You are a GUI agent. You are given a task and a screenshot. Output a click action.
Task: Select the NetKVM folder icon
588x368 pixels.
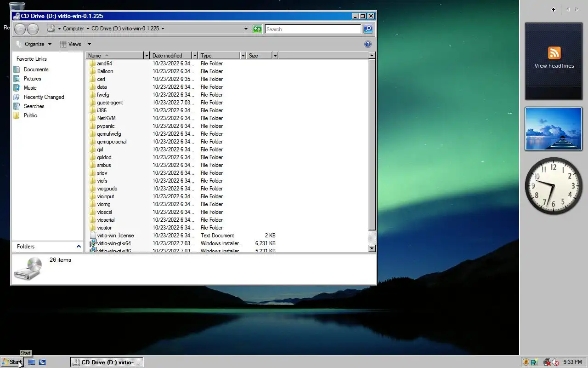point(92,118)
